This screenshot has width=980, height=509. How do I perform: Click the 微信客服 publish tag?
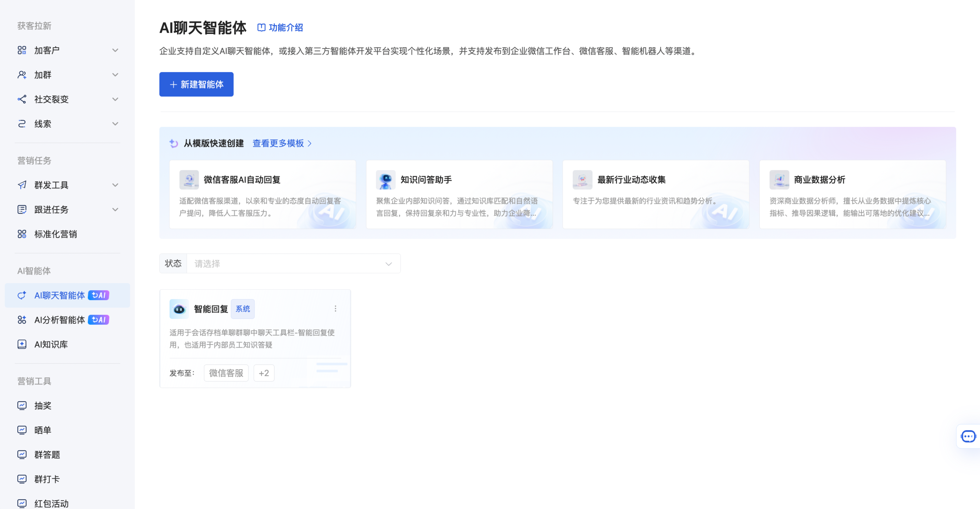click(226, 373)
